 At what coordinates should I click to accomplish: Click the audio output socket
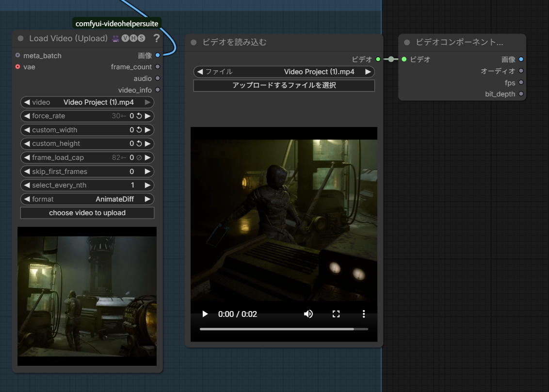click(x=158, y=78)
